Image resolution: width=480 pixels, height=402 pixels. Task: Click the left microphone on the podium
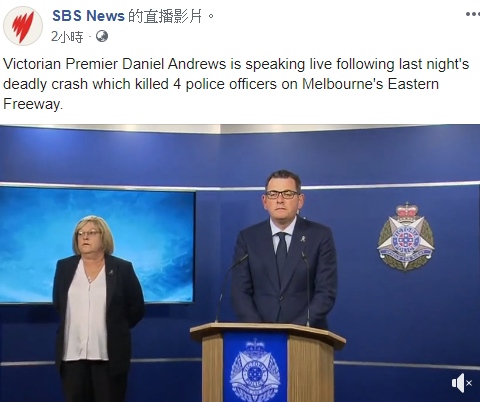pyautogui.click(x=232, y=287)
